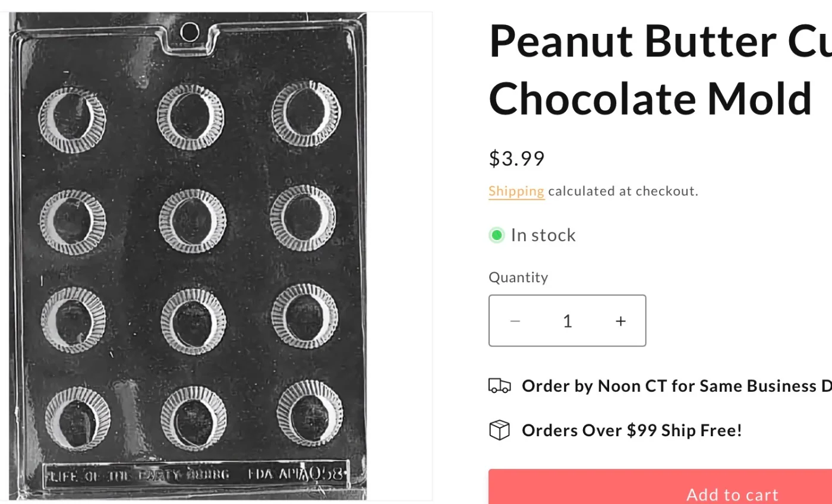Click the hang hole at the mold's top
Viewport: 832px width, 504px height.
pos(190,31)
